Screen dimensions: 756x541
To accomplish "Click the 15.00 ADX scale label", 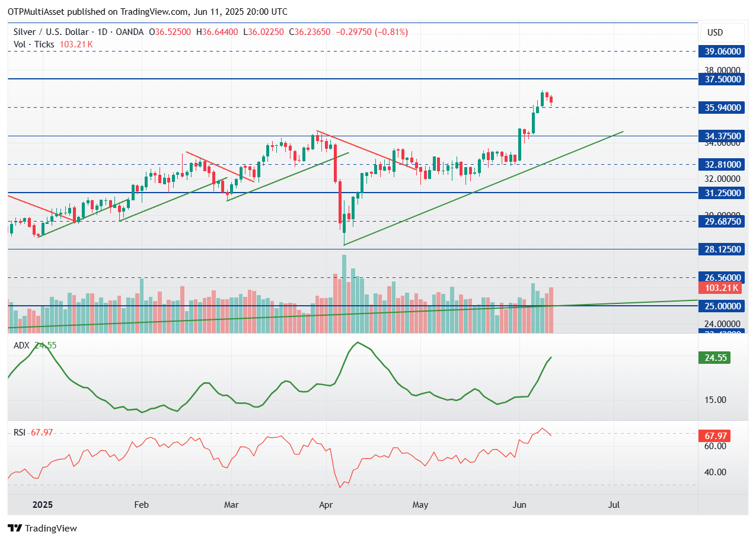I will point(715,399).
